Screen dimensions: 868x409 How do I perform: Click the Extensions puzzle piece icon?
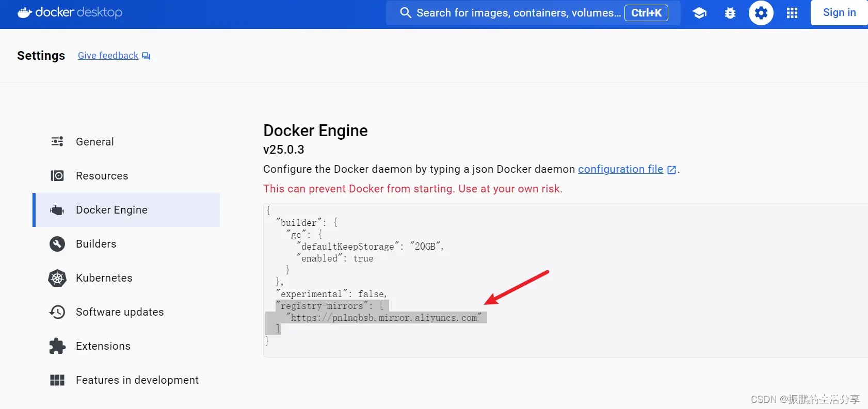tap(57, 346)
